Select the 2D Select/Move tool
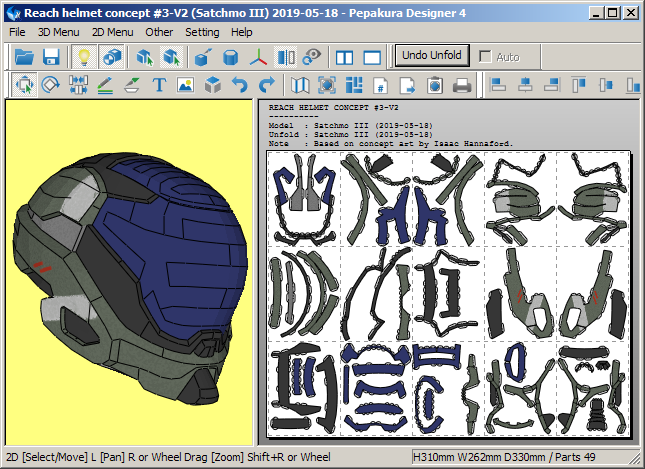Image resolution: width=645 pixels, height=469 pixels. pos(24,85)
